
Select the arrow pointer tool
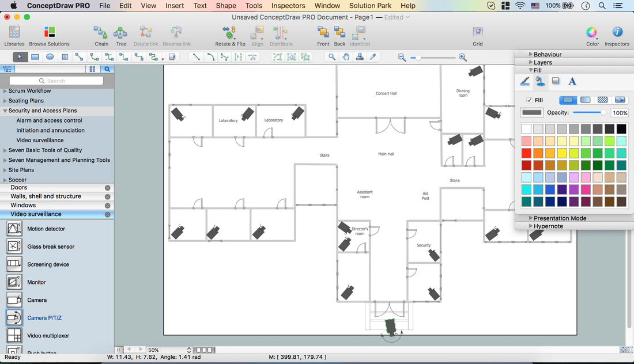coord(20,57)
